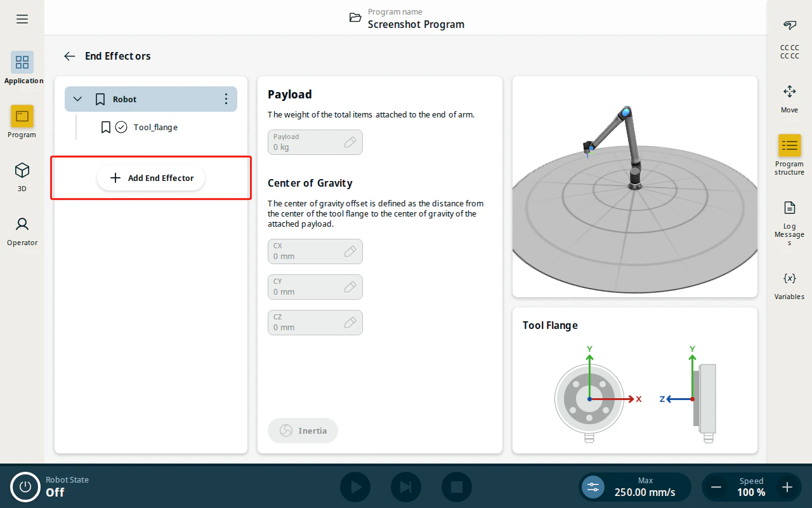
Task: Click pencil icon in CX field
Action: (350, 251)
